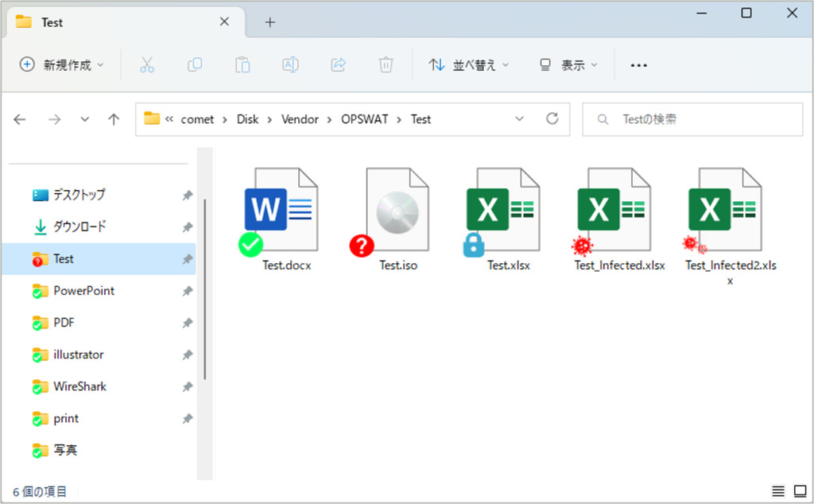Click the Test tab title
This screenshot has width=814, height=504.
pos(52,22)
